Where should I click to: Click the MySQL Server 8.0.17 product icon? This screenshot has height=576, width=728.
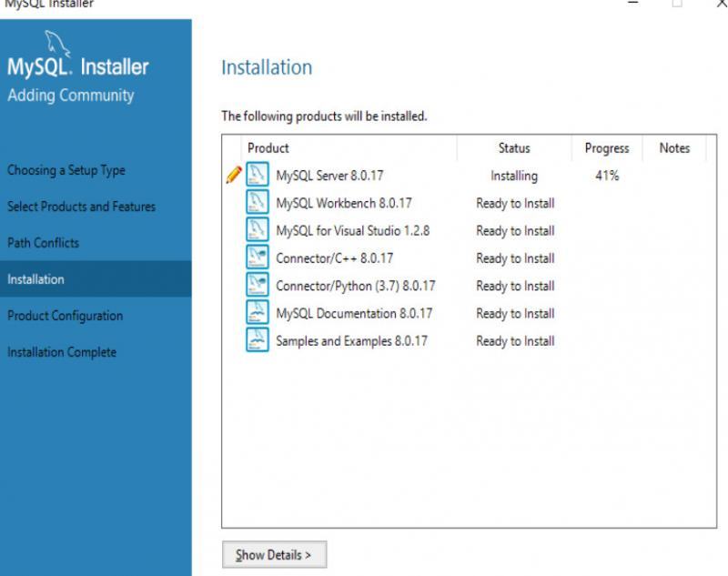258,174
